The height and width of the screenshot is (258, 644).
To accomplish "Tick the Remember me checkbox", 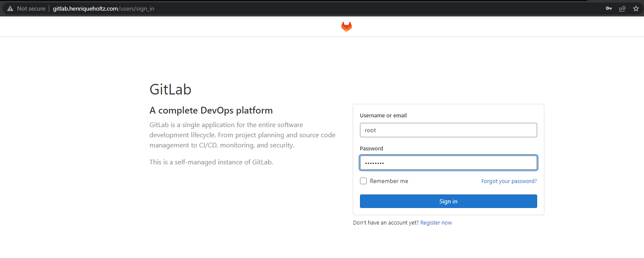I will 363,181.
